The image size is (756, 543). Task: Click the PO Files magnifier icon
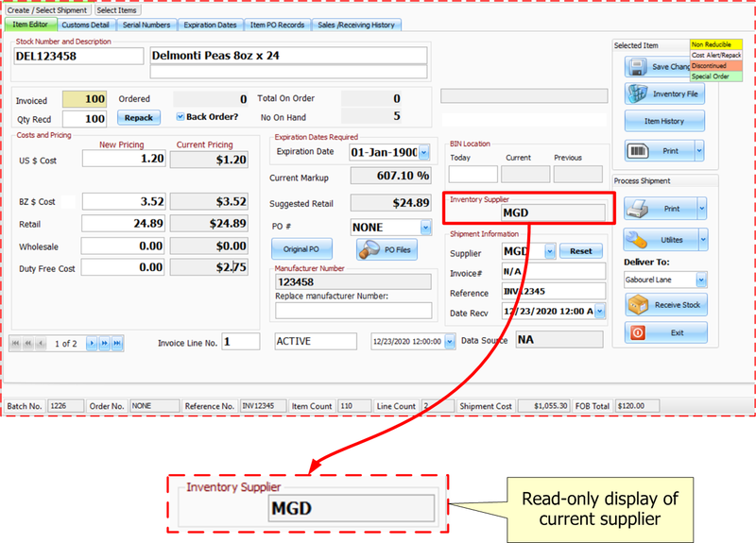pyautogui.click(x=369, y=249)
